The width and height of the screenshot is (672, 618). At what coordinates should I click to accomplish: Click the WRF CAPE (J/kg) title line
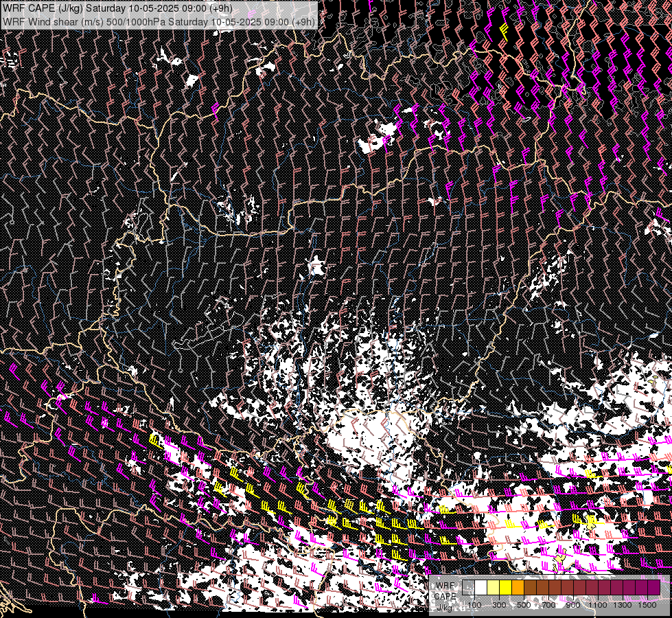pyautogui.click(x=118, y=8)
